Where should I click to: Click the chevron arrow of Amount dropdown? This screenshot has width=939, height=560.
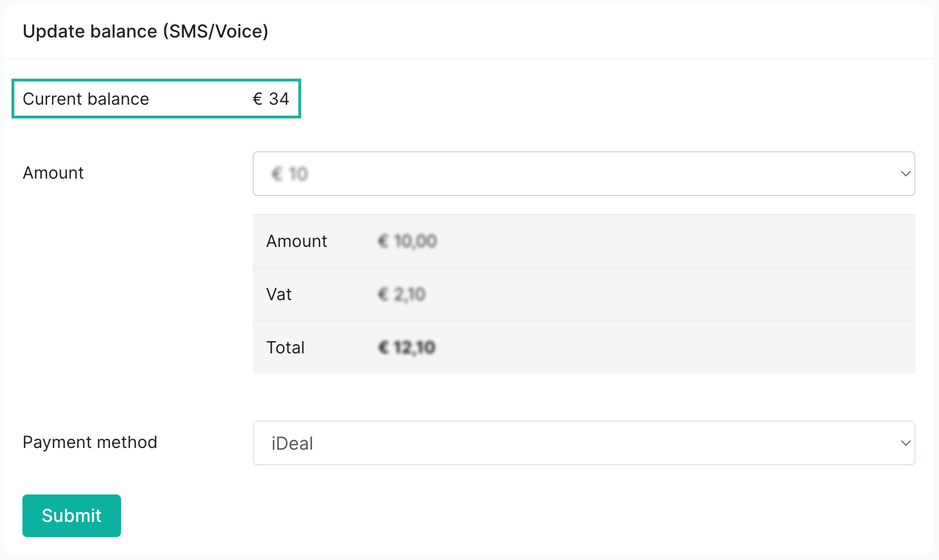click(x=905, y=174)
